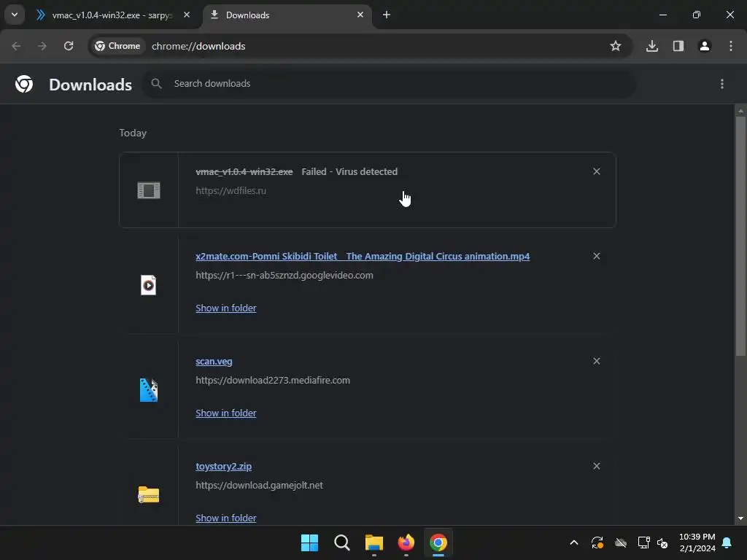The height and width of the screenshot is (560, 747).
Task: Click the Chrome site info chip
Action: pos(117,46)
